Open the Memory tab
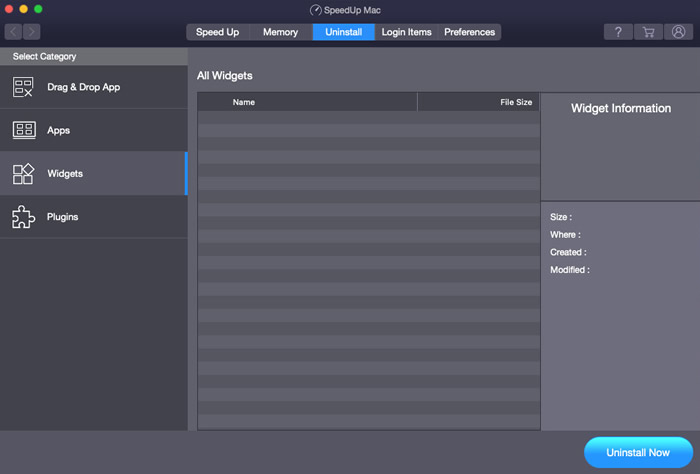Viewport: 700px width, 474px height. coord(280,32)
